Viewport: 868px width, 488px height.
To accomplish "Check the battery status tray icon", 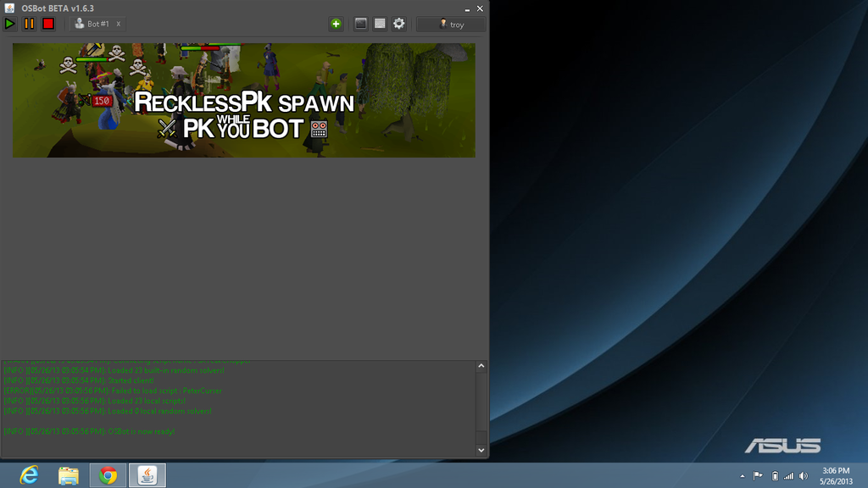I will click(775, 476).
